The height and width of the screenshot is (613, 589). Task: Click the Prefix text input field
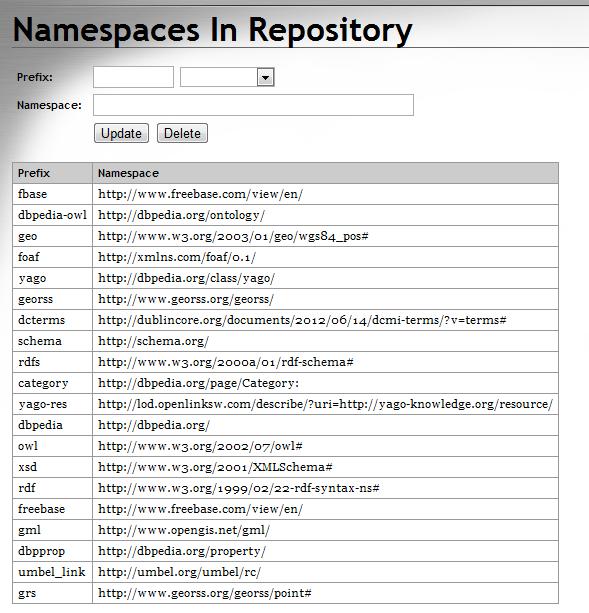[x=133, y=77]
